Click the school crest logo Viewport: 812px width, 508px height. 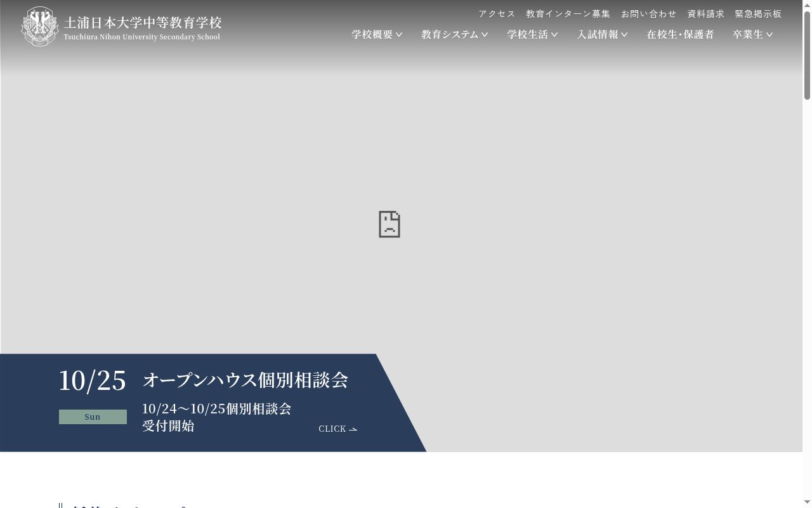tap(40, 27)
